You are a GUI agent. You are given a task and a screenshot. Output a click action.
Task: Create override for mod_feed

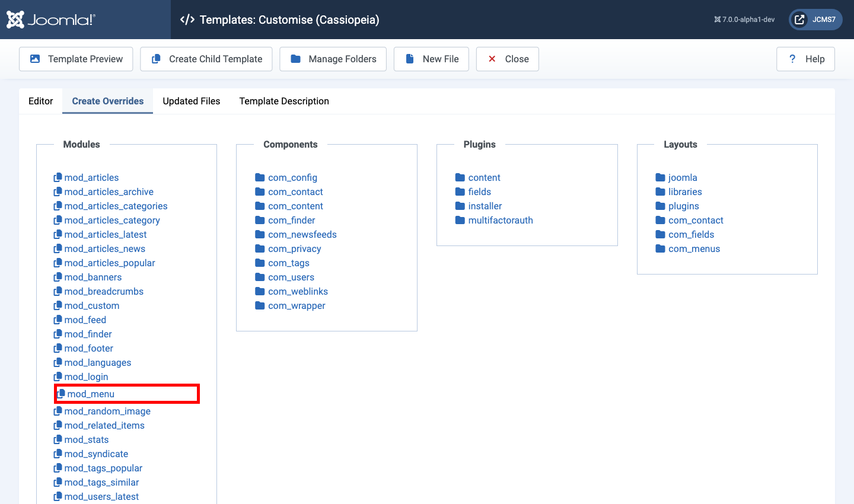[x=80, y=320]
